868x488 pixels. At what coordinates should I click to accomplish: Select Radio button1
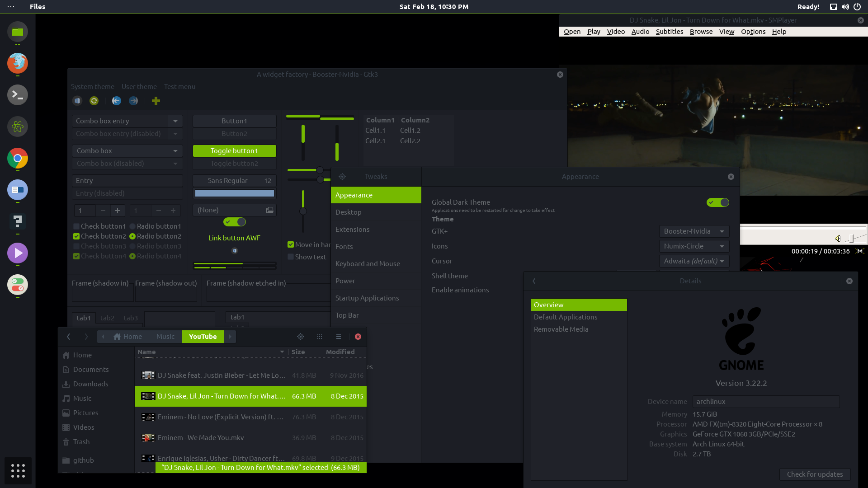click(x=132, y=226)
